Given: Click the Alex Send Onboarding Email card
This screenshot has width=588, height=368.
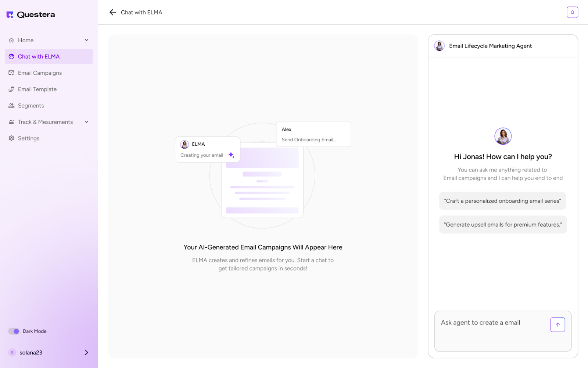Looking at the screenshot, I should [x=313, y=134].
